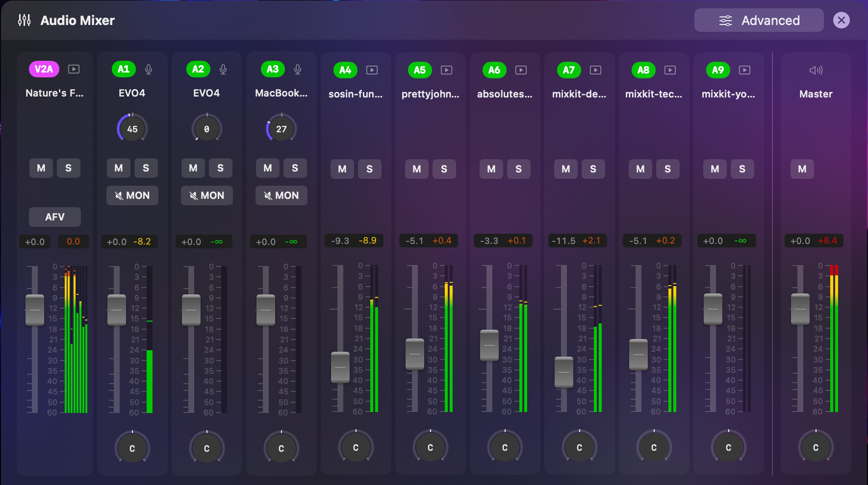This screenshot has height=485, width=868.
Task: Click the Master peak value +8.4
Action: tap(827, 241)
